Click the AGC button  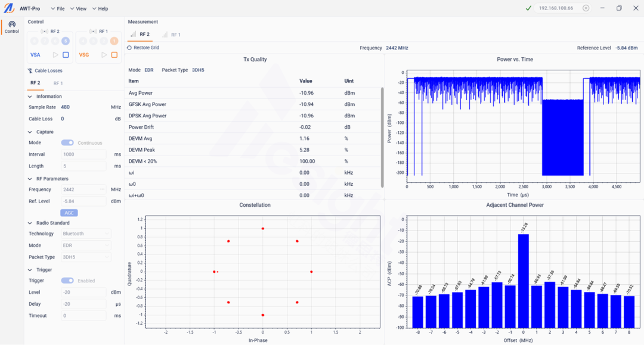[69, 213]
